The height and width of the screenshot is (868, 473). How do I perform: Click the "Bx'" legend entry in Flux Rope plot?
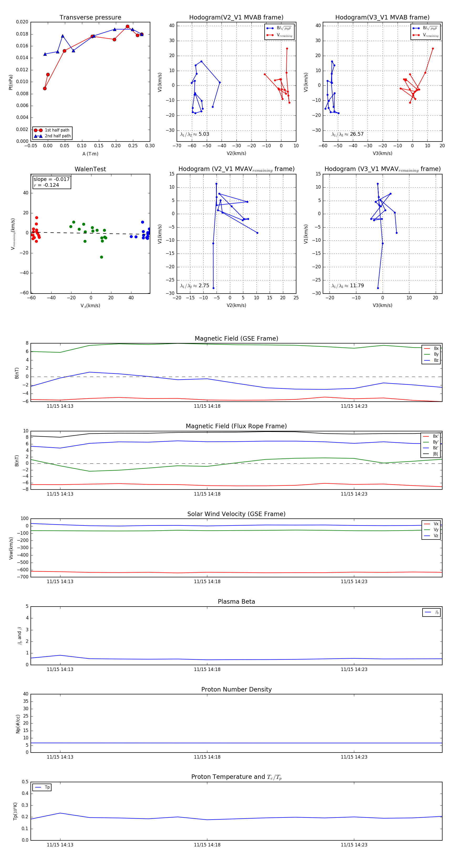(x=431, y=436)
